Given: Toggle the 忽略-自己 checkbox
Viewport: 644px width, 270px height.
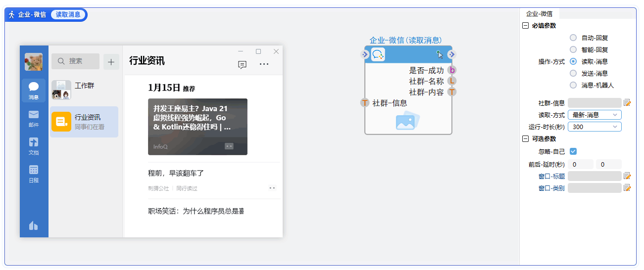Looking at the screenshot, I should point(573,151).
